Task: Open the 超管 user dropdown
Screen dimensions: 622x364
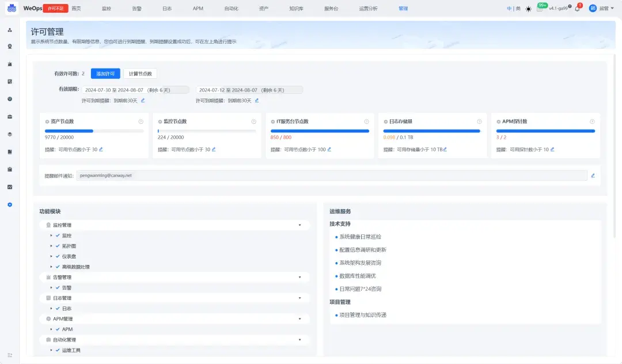Action: 606,8
